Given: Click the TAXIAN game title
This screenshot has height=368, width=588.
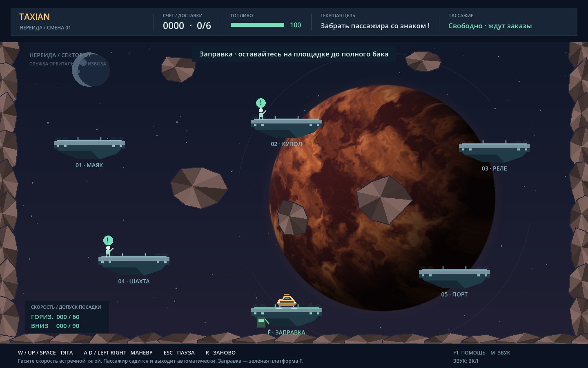Looking at the screenshot, I should pyautogui.click(x=35, y=17).
